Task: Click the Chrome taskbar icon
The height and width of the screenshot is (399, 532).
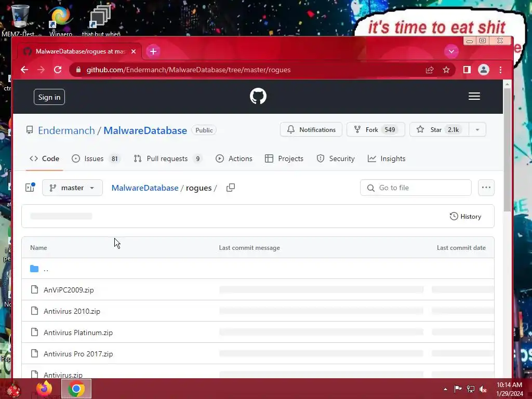Action: click(76, 389)
